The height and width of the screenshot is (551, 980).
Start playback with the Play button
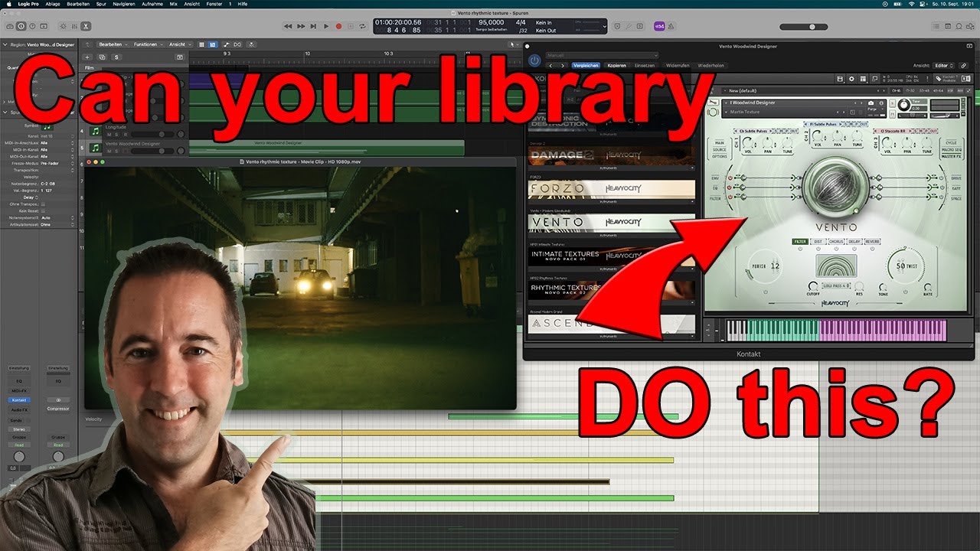coord(326,26)
